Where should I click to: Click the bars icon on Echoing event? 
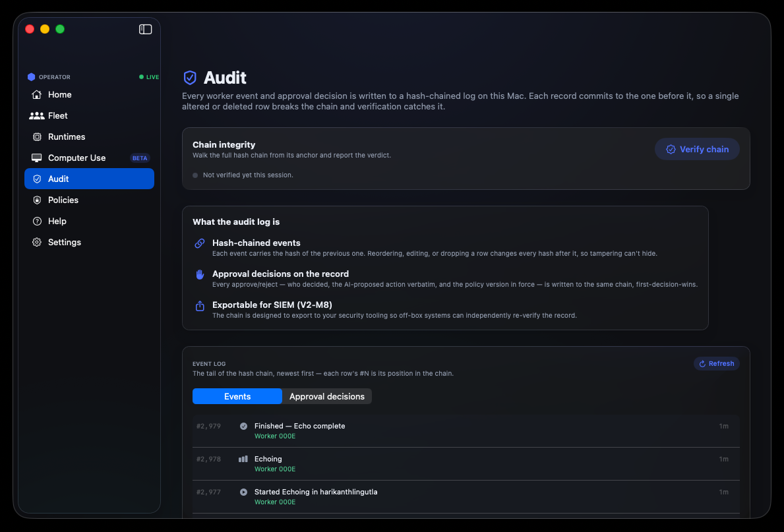tap(243, 459)
